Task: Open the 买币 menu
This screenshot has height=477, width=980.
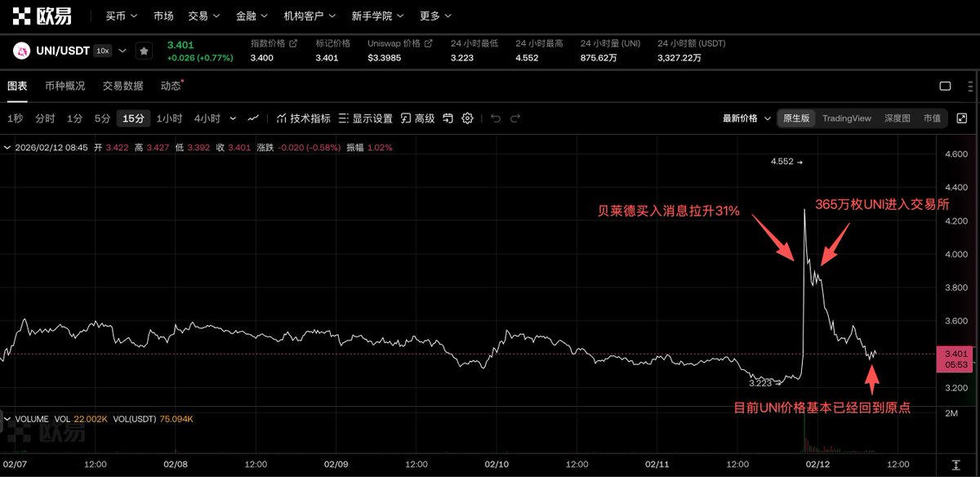Action: pos(122,16)
